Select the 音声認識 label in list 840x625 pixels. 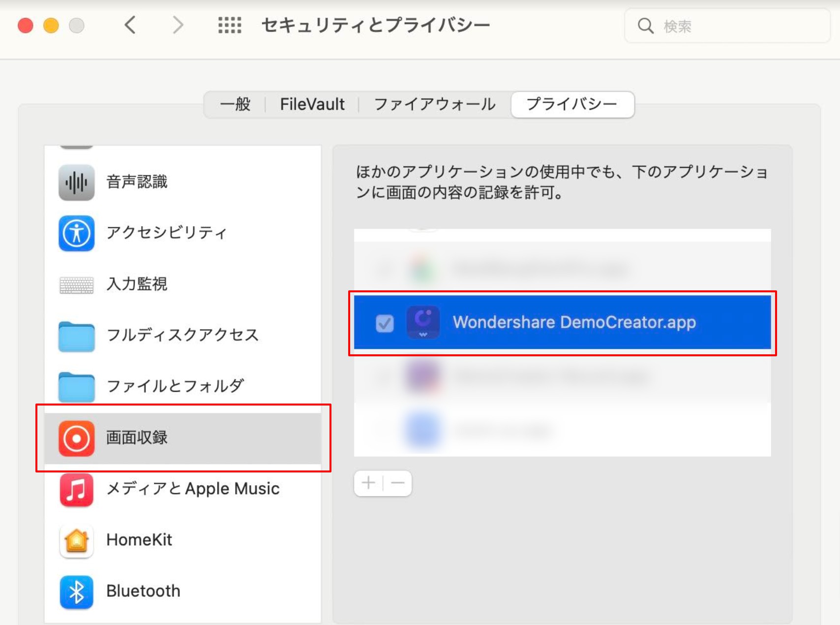pos(137,182)
